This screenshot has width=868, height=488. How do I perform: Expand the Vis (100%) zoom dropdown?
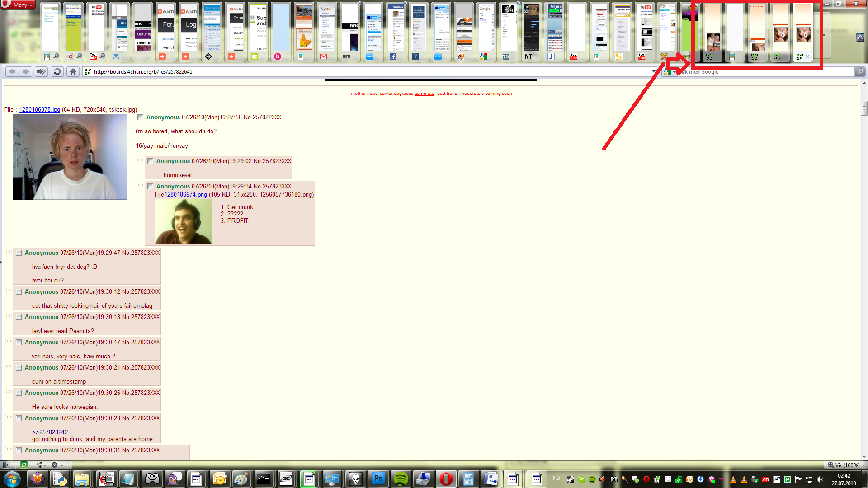[863, 465]
